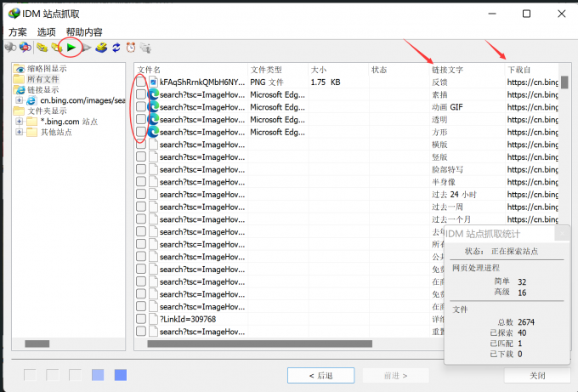Select 所有文件 in the tree
The width and height of the screenshot is (578, 392).
click(42, 79)
